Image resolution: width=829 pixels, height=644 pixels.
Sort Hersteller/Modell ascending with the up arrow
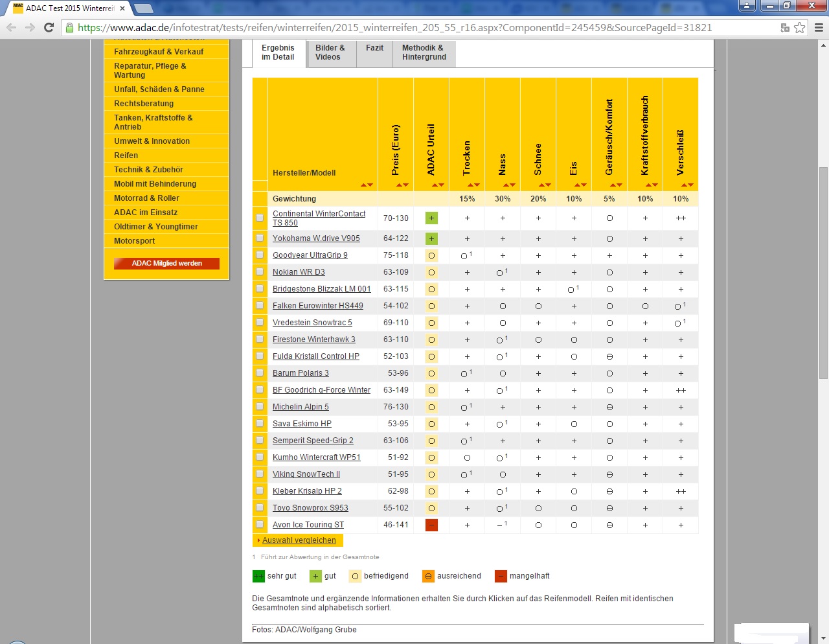tap(363, 185)
